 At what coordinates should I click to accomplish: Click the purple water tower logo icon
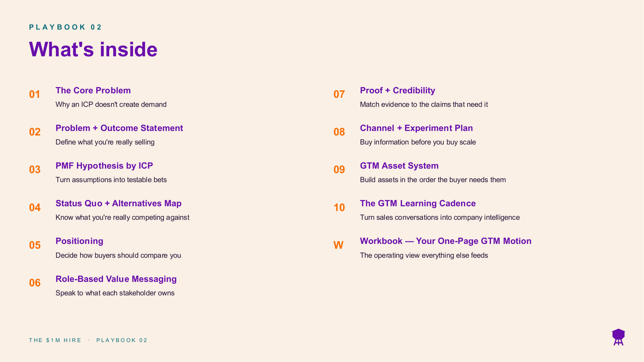(x=618, y=337)
